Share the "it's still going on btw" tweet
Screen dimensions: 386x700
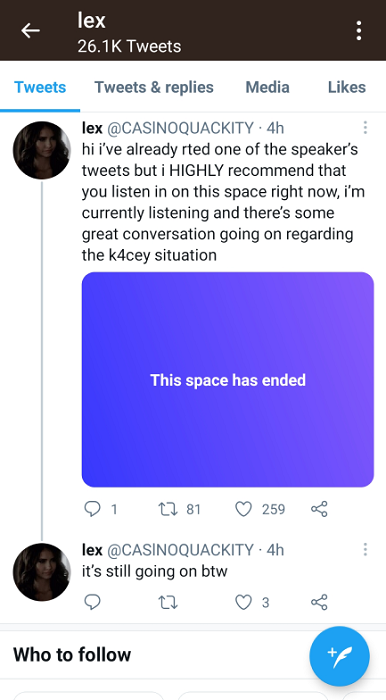(x=319, y=602)
